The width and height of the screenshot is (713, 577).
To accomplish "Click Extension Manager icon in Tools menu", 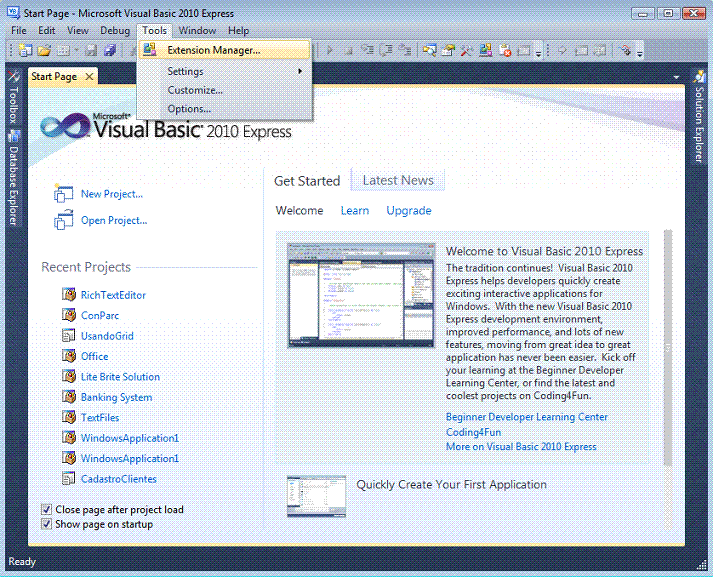I will pos(150,50).
